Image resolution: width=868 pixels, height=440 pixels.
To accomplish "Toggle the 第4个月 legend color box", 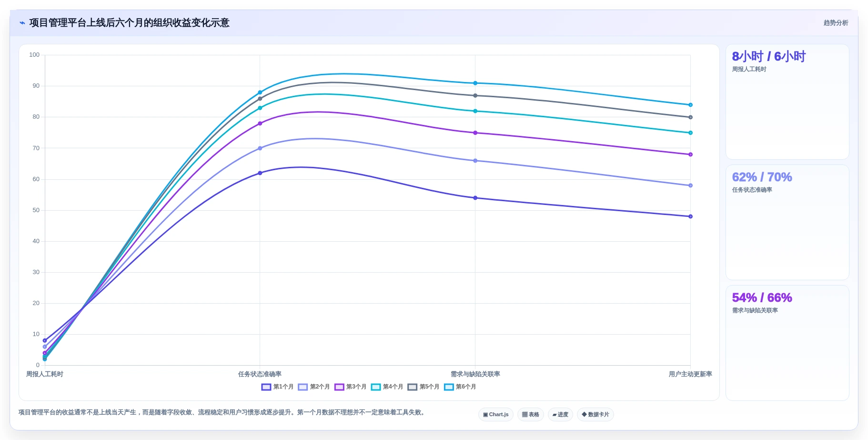I will click(376, 387).
